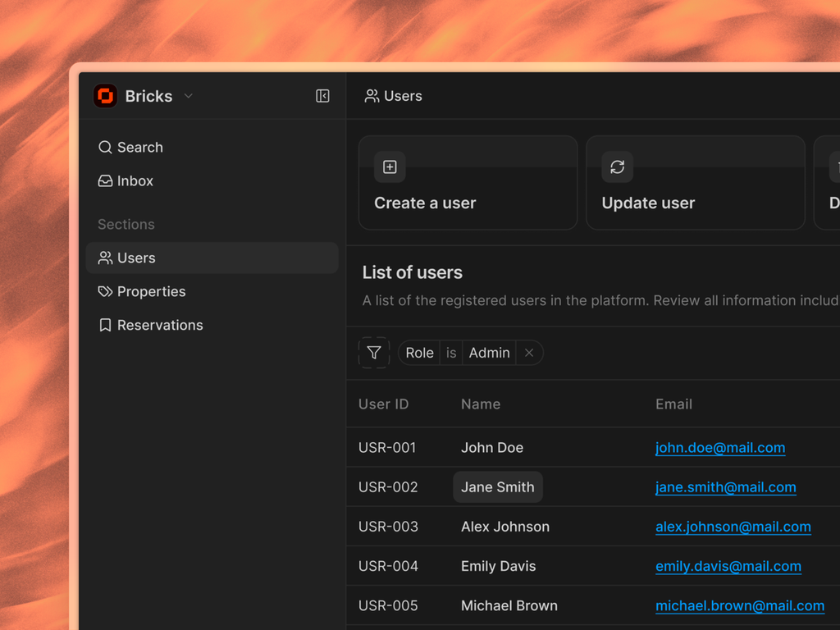Remove the Role is Admin filter

tap(529, 353)
